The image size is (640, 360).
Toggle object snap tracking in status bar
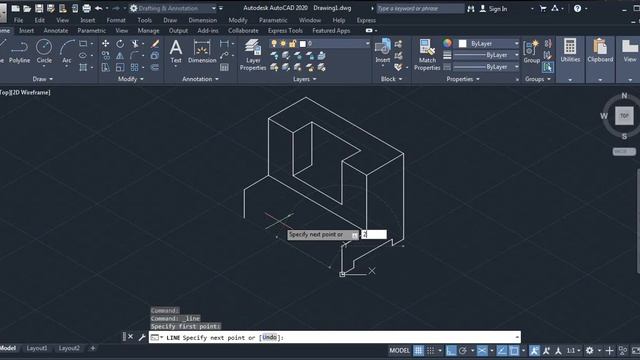click(x=502, y=350)
